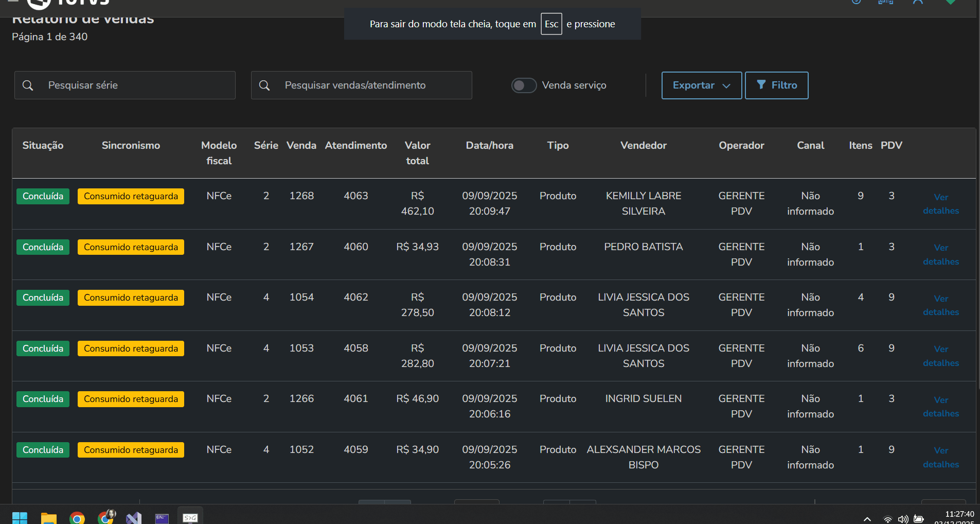
Task: Click the Venda column header
Action: 301,146
